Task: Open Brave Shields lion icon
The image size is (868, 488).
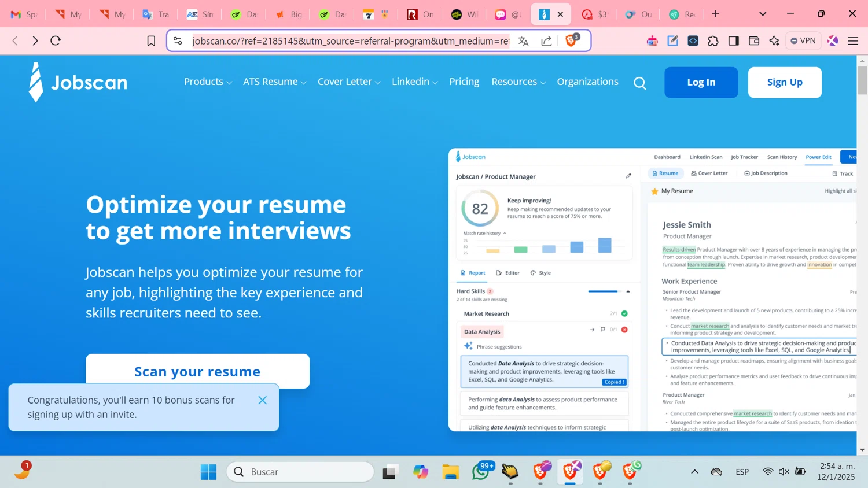Action: tap(571, 40)
